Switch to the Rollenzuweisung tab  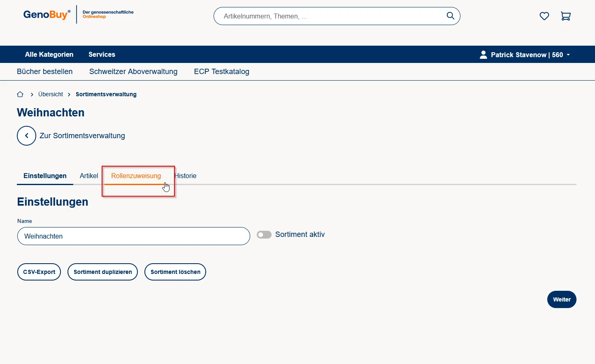click(x=136, y=176)
